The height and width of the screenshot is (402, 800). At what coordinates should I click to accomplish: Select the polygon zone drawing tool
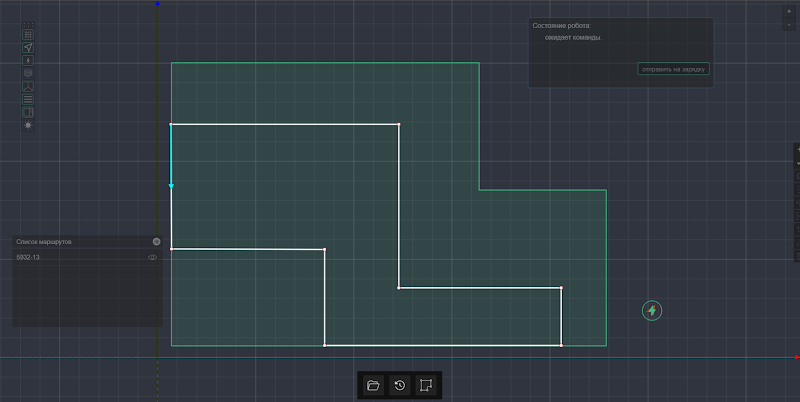click(426, 385)
